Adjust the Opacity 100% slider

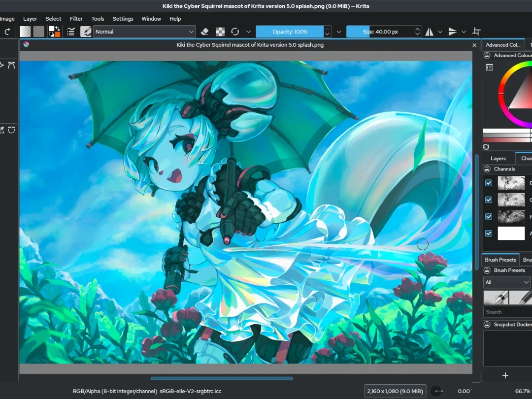pos(290,32)
